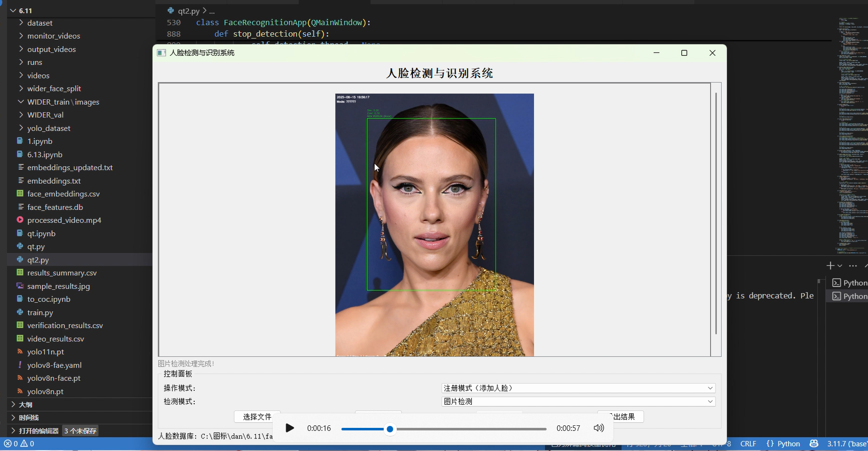Click the qt.py Python file icon
The image size is (868, 451).
(x=20, y=246)
